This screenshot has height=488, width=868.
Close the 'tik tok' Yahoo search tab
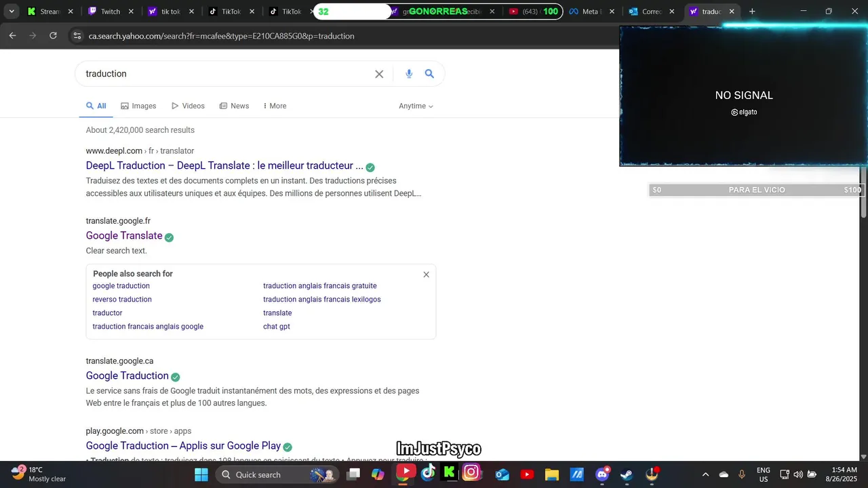191,12
